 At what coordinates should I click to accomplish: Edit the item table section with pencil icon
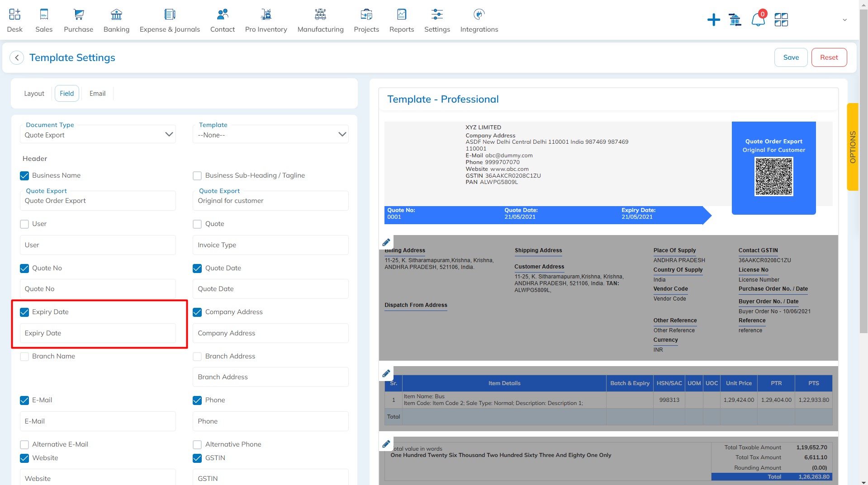coord(386,373)
